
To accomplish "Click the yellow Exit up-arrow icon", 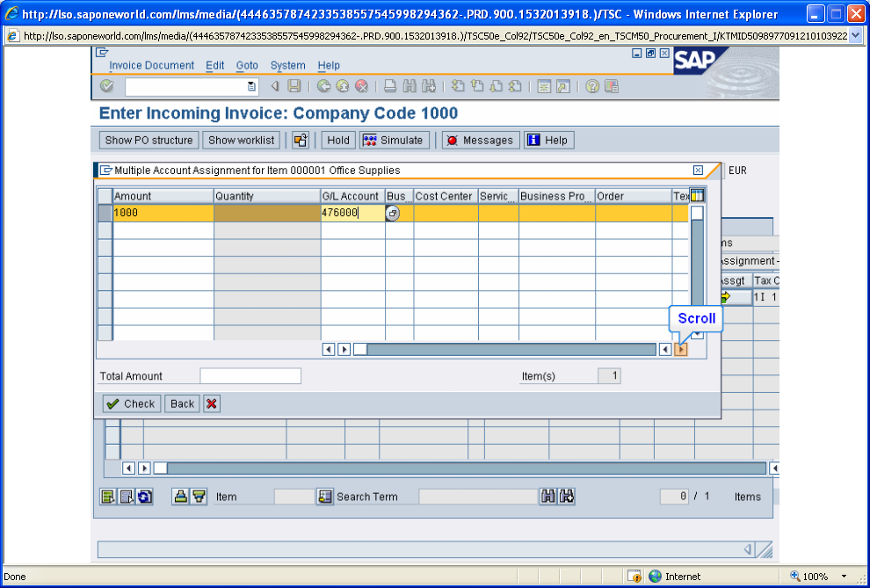I will pos(343,86).
